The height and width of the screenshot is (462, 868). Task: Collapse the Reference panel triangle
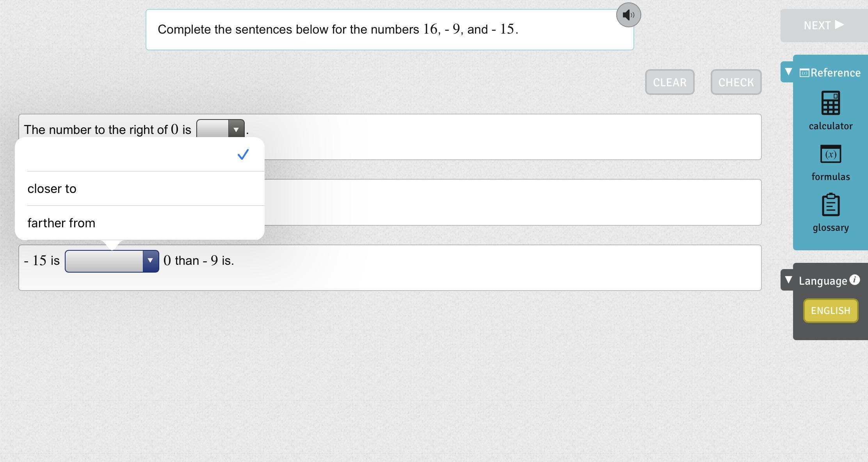[788, 72]
